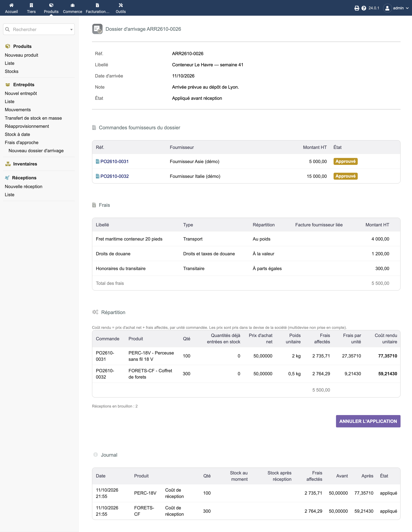This screenshot has height=532, width=412.
Task: Click the print page icon
Action: tap(357, 8)
